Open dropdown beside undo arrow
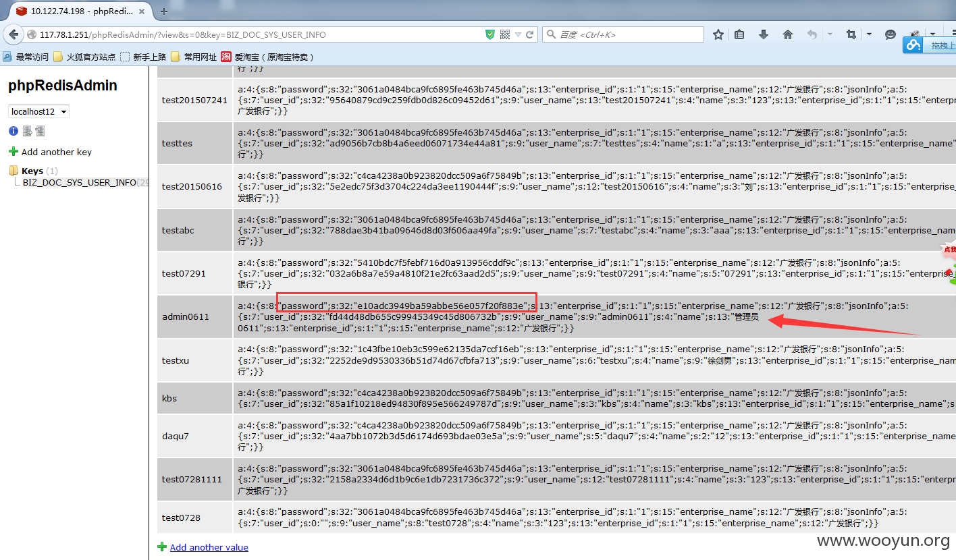 (x=830, y=34)
